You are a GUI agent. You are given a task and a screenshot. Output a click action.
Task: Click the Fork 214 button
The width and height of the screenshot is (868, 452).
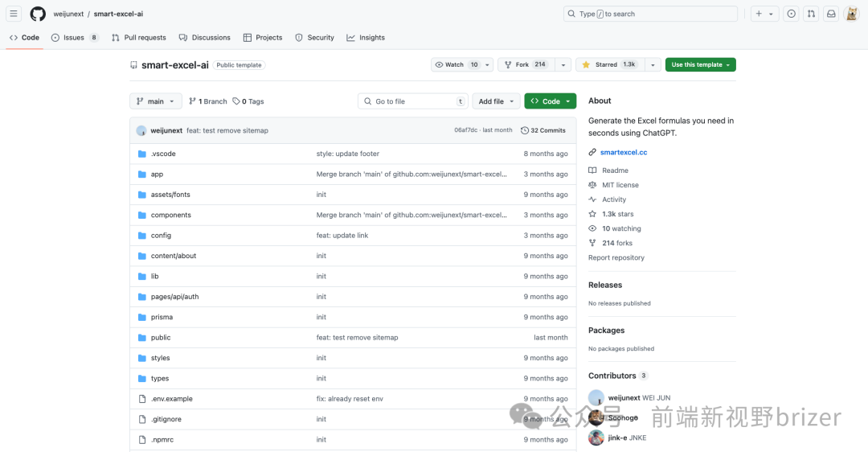(526, 65)
